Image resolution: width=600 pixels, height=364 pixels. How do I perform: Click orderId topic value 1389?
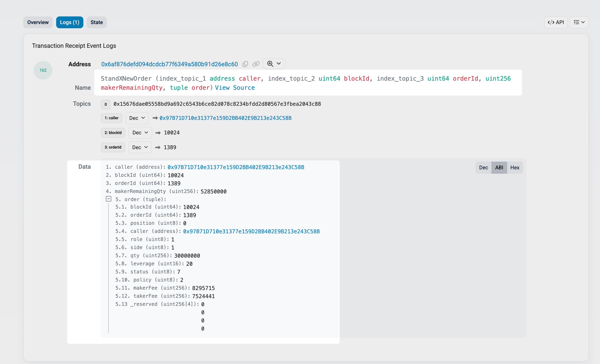tap(170, 148)
